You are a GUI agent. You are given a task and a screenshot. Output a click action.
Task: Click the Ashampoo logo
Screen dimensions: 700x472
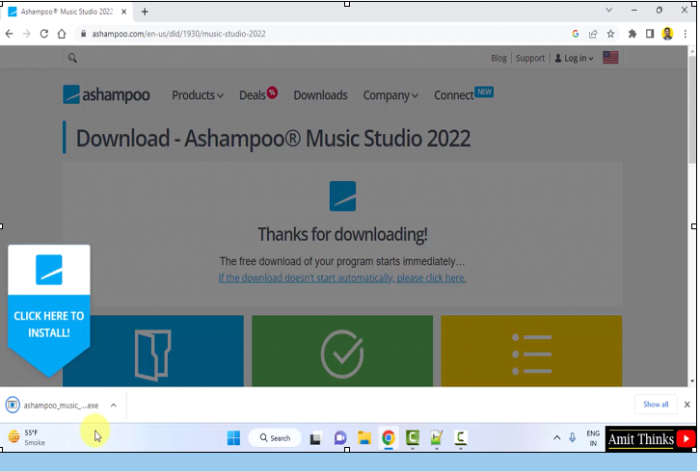coord(106,95)
